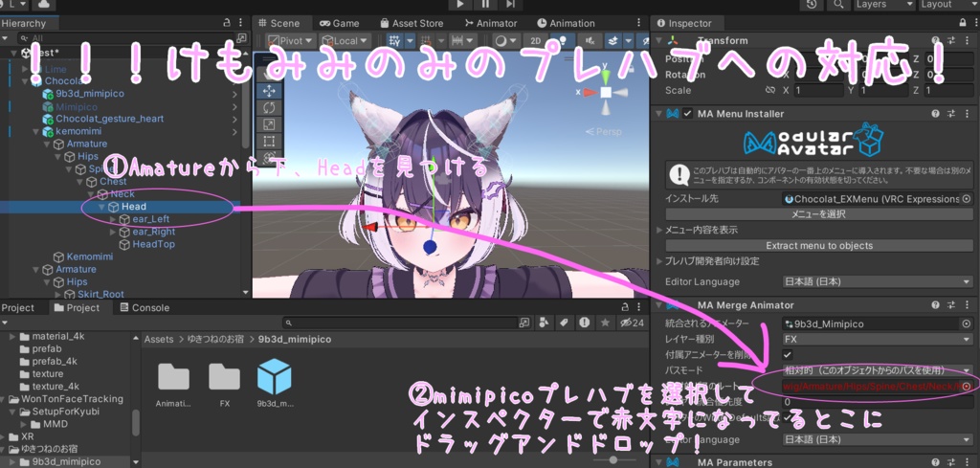Open prefab arrow next to 9b3d_mimipico
The height and width of the screenshot is (468, 980).
coord(234,94)
